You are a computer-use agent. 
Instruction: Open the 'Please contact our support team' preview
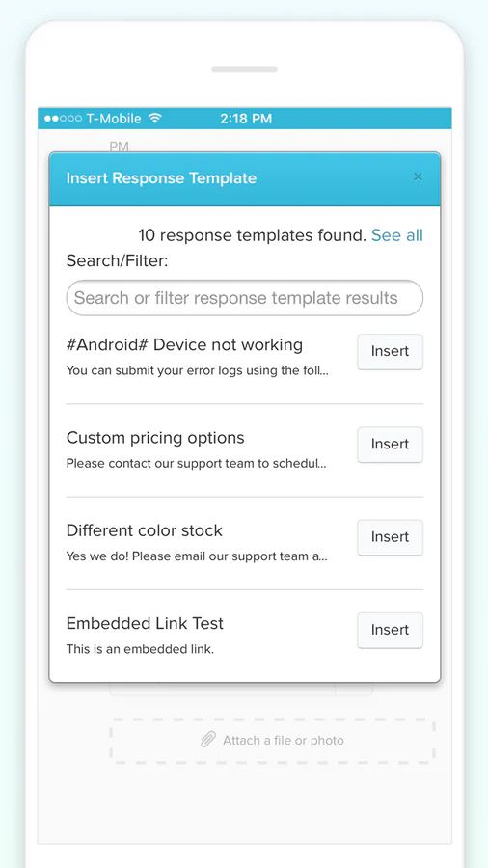click(x=197, y=463)
